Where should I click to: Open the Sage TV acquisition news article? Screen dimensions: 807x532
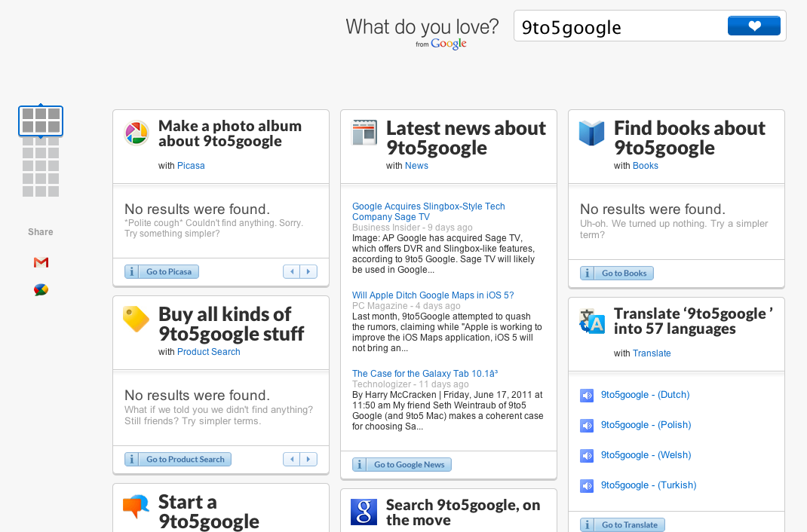pos(428,212)
